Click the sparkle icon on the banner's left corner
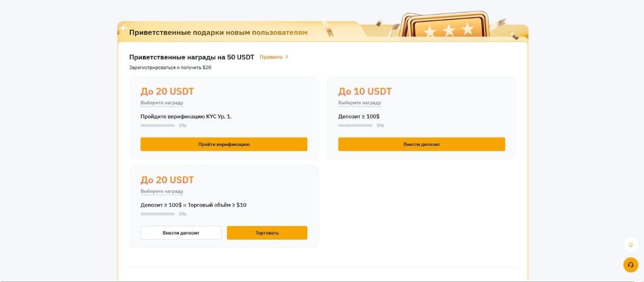The width and height of the screenshot is (644, 282). click(123, 28)
